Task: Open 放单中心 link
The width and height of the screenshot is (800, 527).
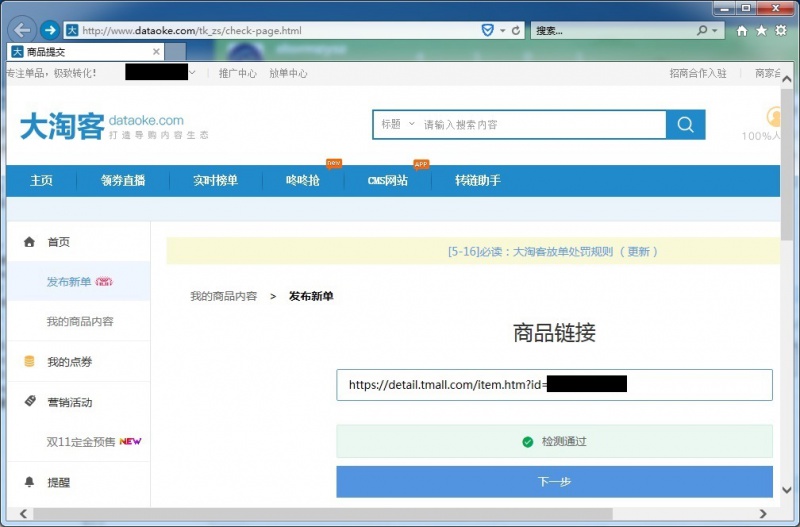Action: click(x=288, y=73)
